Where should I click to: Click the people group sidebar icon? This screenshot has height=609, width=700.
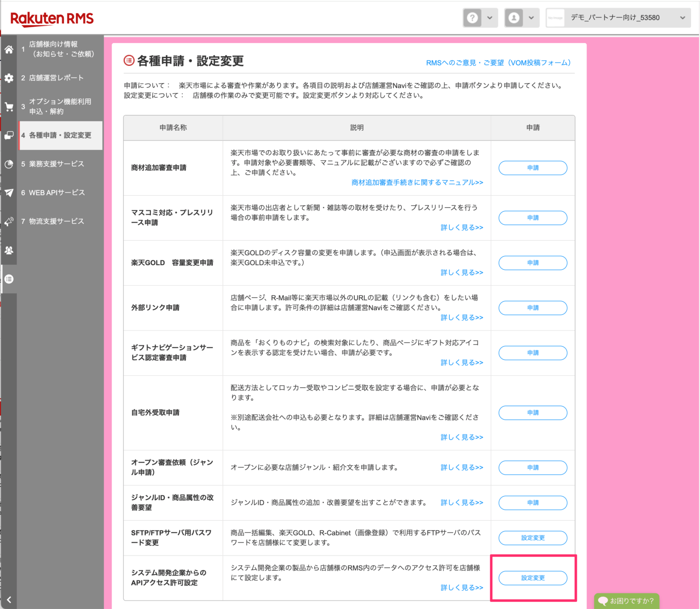click(x=9, y=251)
